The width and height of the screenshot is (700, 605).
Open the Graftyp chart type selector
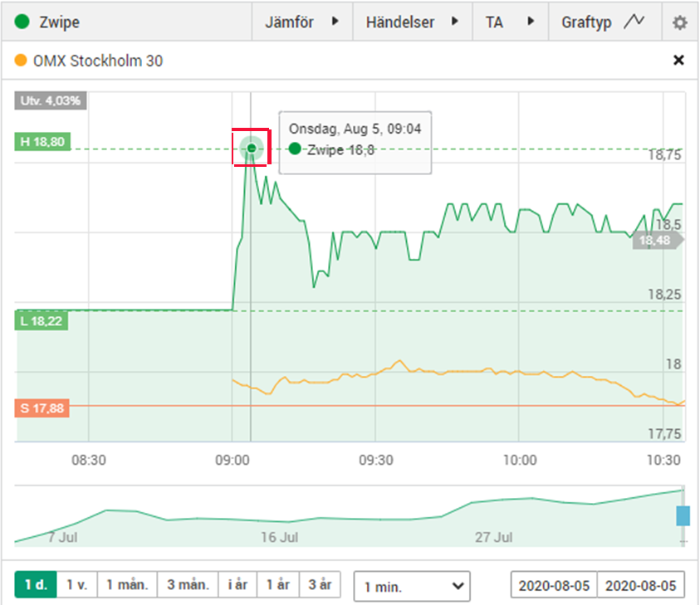click(x=605, y=22)
